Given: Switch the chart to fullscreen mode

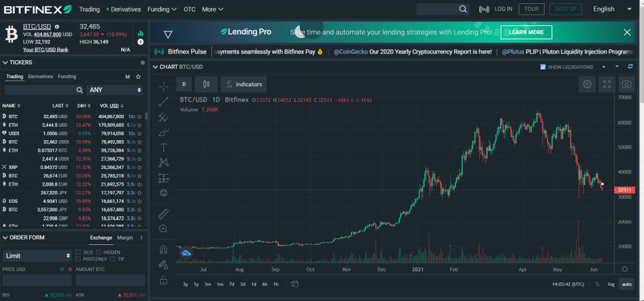Looking at the screenshot, I should pos(607,84).
